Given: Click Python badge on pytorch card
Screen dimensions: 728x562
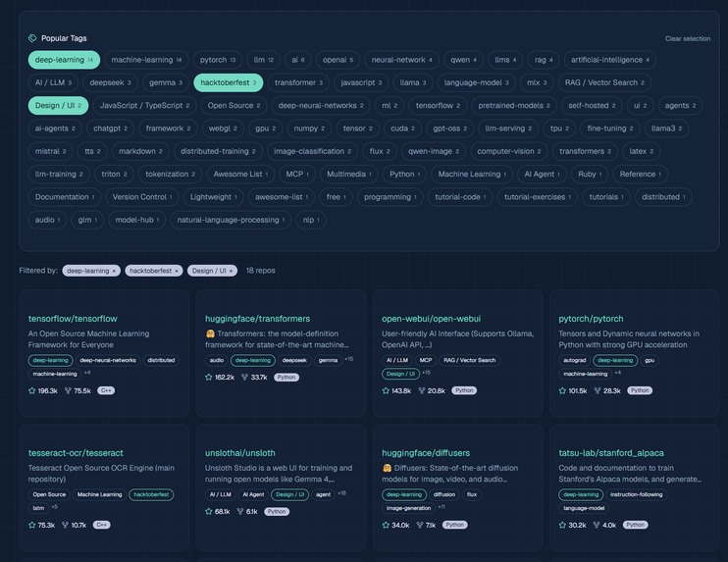Looking at the screenshot, I should tap(640, 390).
